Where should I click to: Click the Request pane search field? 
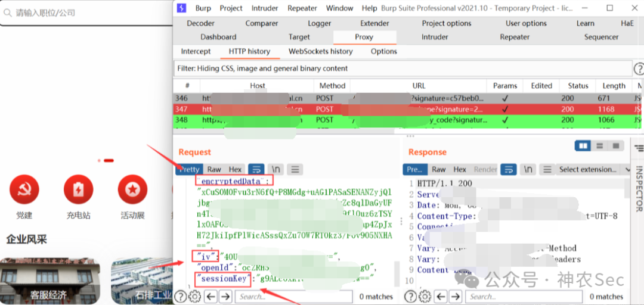pos(295,296)
